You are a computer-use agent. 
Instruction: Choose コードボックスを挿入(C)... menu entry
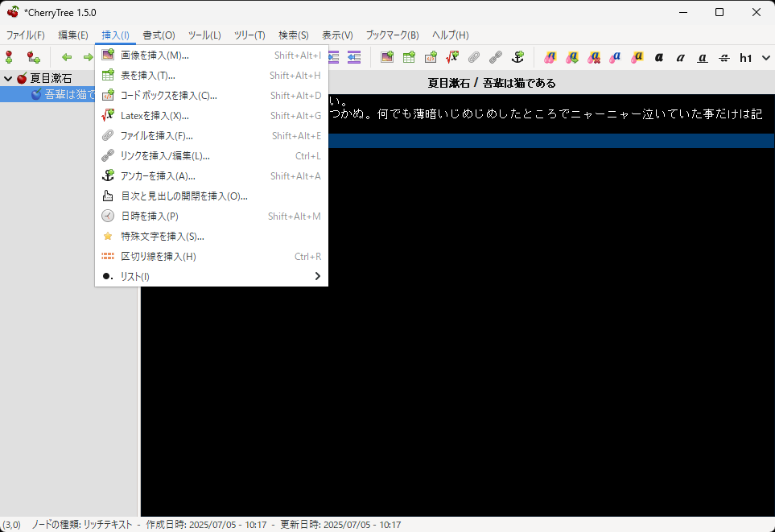click(x=212, y=96)
